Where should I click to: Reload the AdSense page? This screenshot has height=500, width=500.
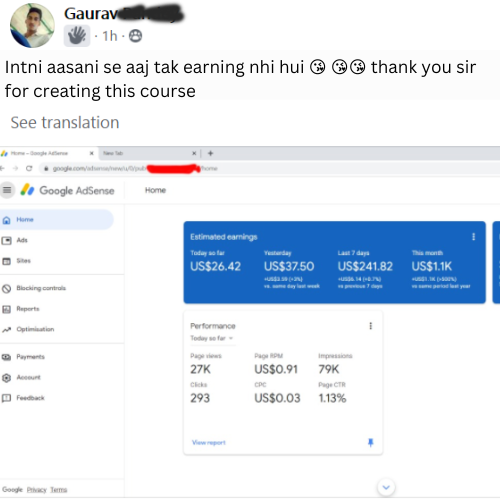click(29, 168)
